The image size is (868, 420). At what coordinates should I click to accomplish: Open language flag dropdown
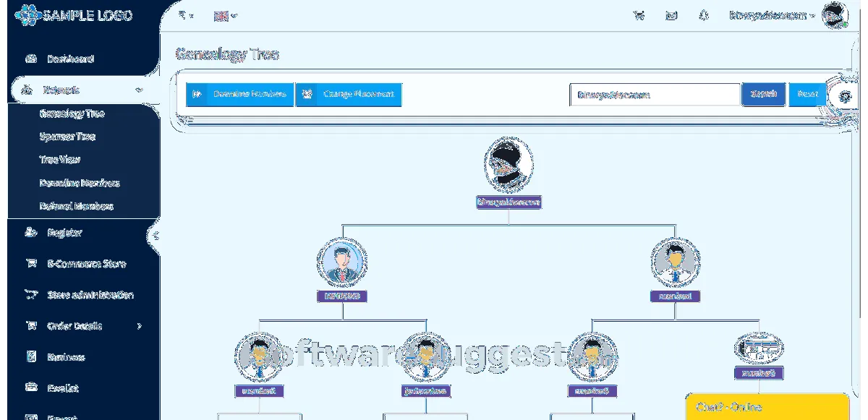click(226, 15)
